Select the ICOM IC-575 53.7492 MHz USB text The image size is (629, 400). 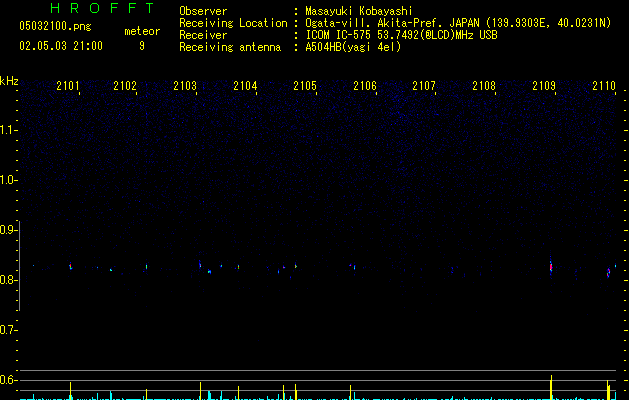[402, 35]
